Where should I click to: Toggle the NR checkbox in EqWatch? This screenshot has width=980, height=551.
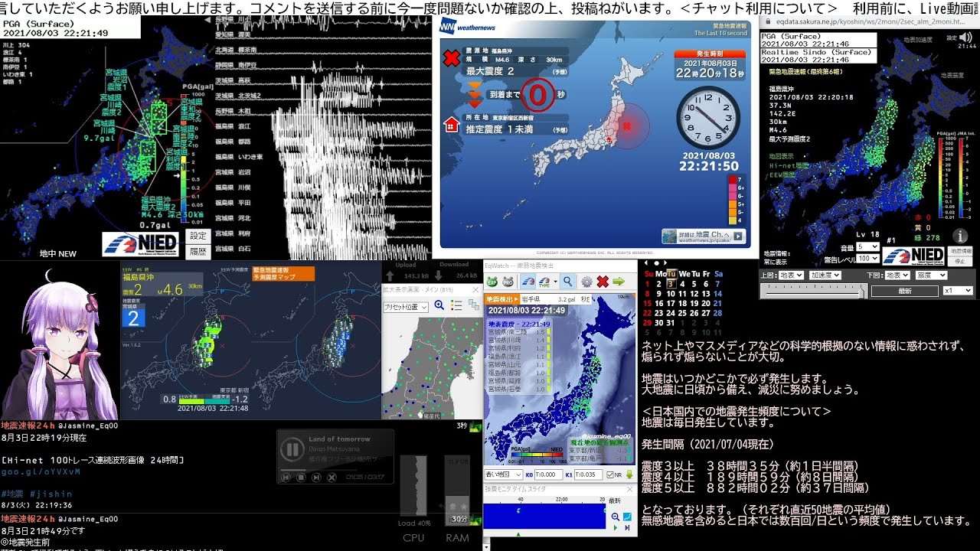tap(609, 474)
